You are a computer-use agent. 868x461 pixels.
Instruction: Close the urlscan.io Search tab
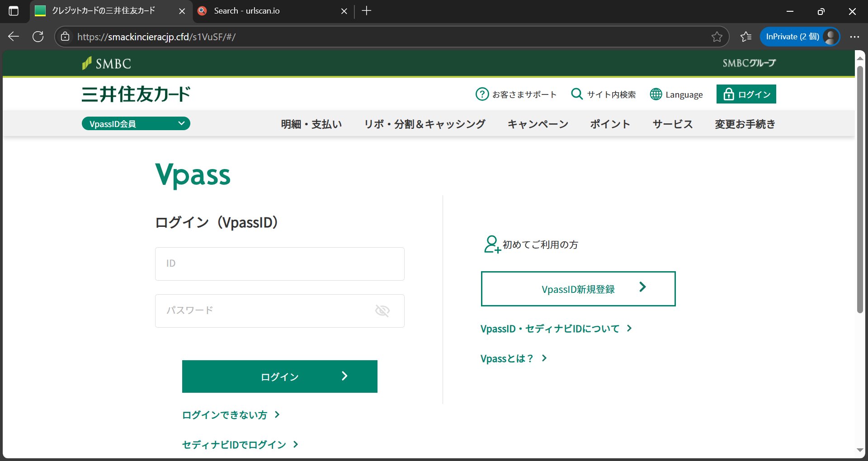click(344, 11)
